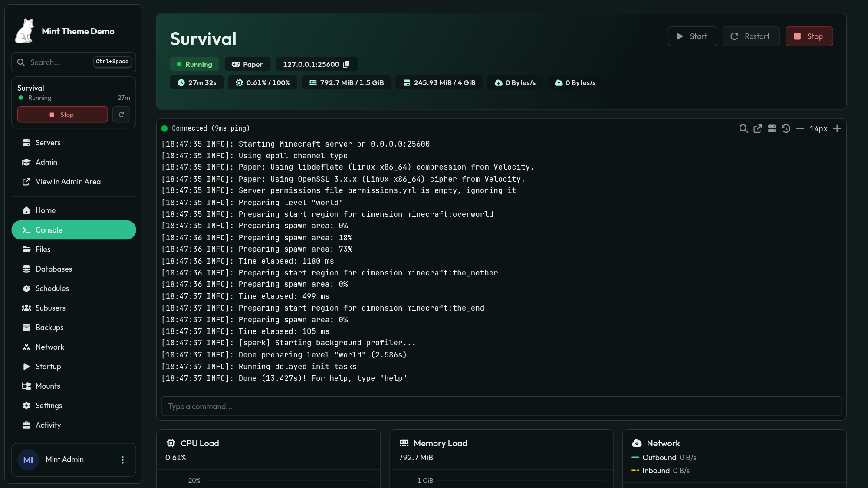The width and height of the screenshot is (868, 488).
Task: Stop the Survival server from the sidebar card
Action: tap(62, 115)
